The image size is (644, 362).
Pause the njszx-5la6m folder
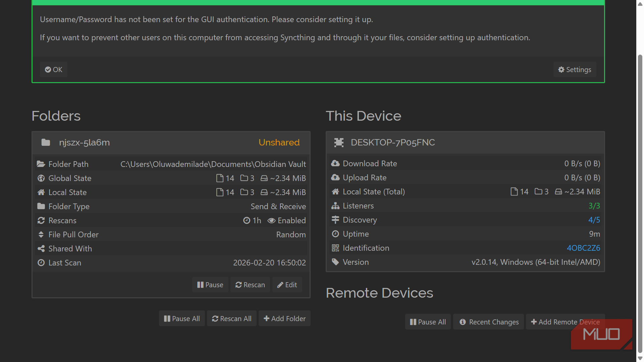click(x=210, y=285)
